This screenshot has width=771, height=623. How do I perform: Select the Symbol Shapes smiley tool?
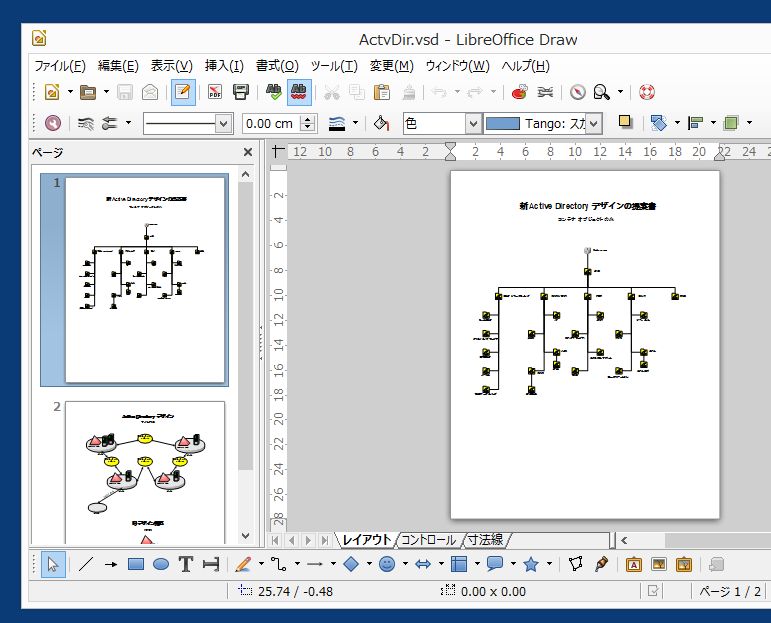(387, 564)
